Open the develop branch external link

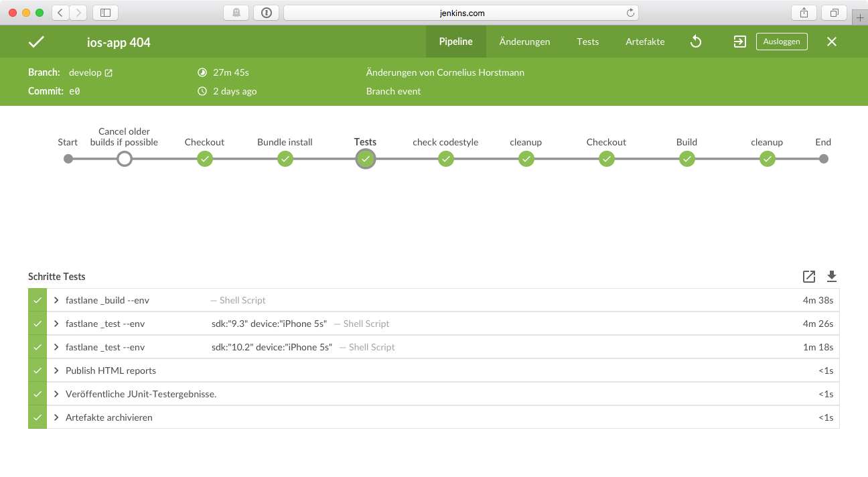[108, 73]
